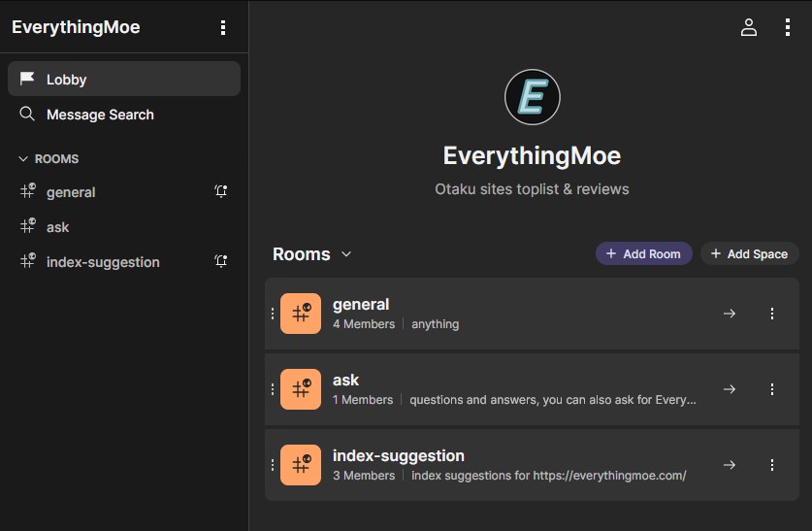The image size is (812, 531).
Task: Click the arrow to open general room
Action: [730, 313]
